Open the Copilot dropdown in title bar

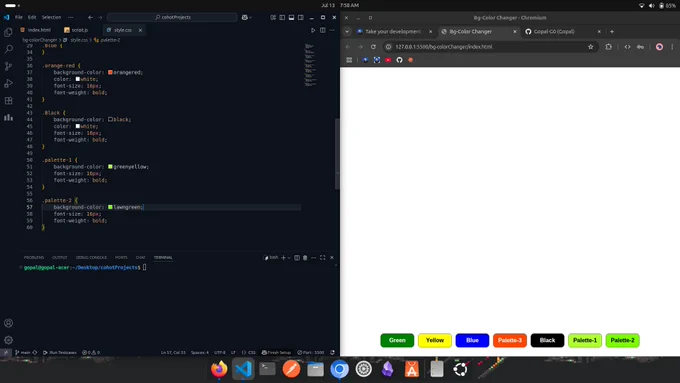(250, 17)
